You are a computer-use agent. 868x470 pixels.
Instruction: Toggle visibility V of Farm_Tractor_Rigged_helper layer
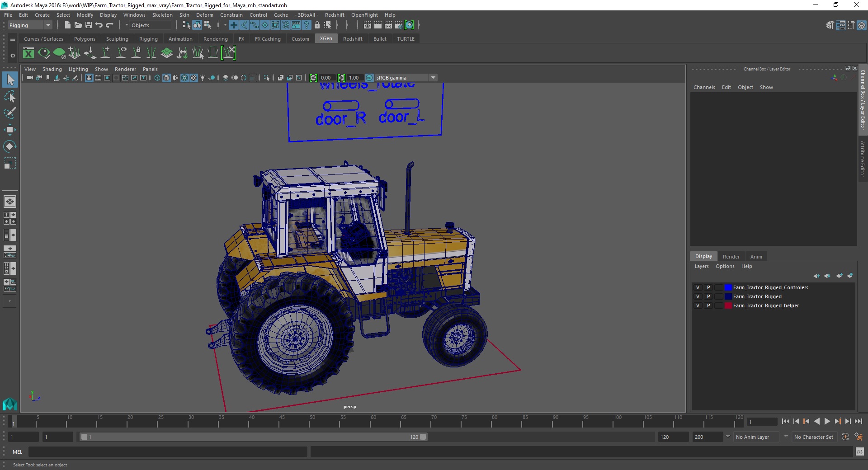[x=698, y=305]
